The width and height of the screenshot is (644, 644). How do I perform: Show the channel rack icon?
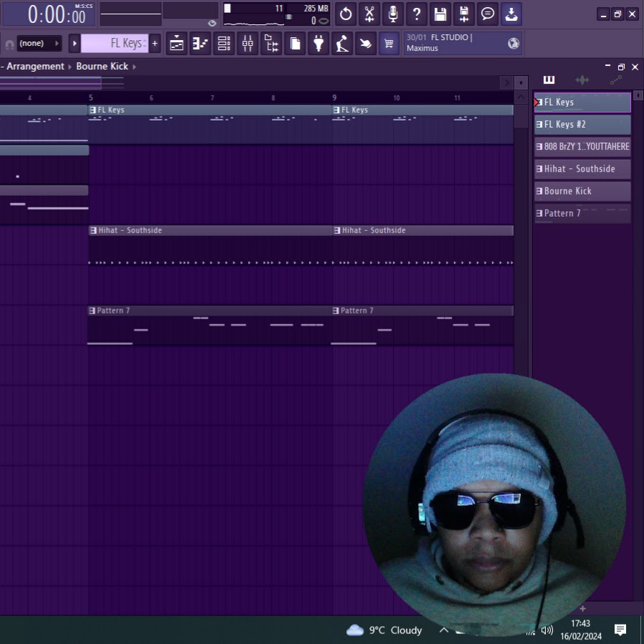click(224, 43)
